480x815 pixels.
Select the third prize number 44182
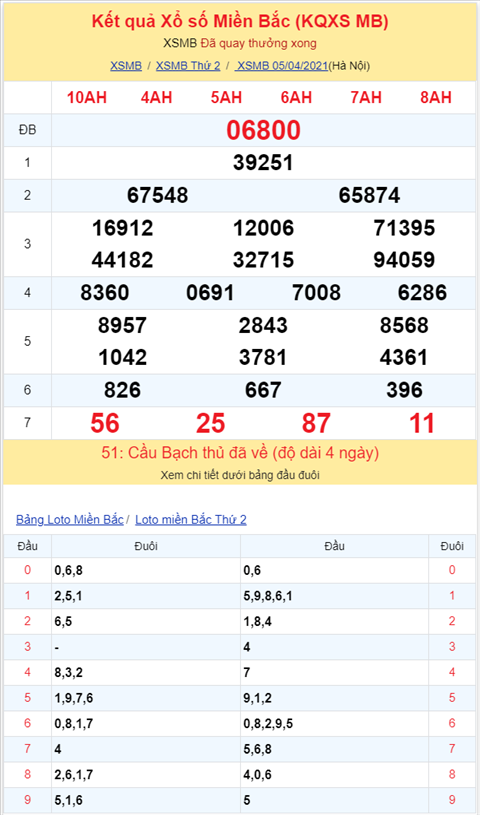[x=122, y=260]
